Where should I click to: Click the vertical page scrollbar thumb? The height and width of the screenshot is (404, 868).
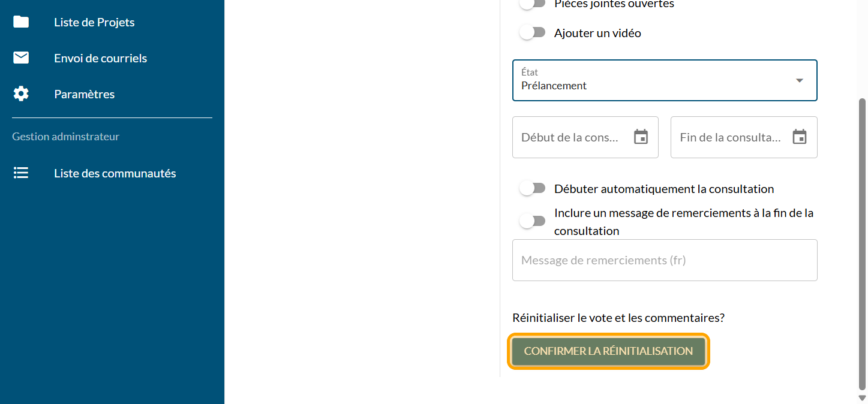tap(863, 240)
